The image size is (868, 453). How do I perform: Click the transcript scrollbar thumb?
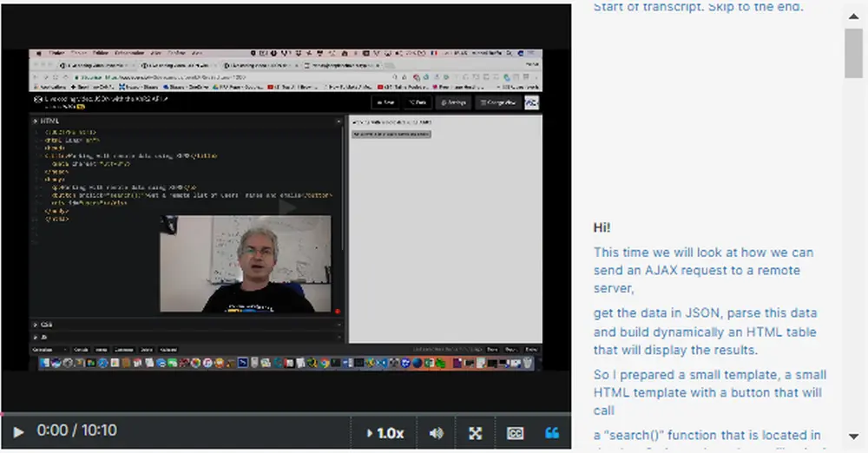(853, 53)
